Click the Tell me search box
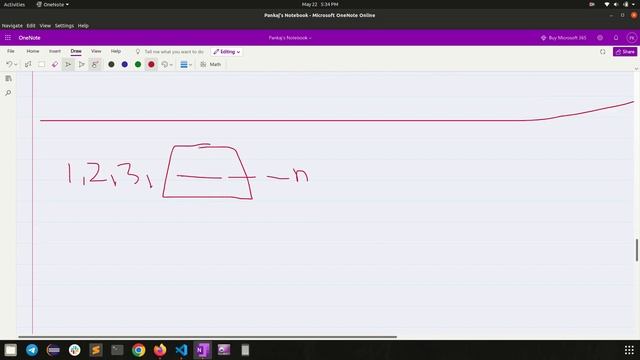The height and width of the screenshot is (360, 640). tap(170, 52)
